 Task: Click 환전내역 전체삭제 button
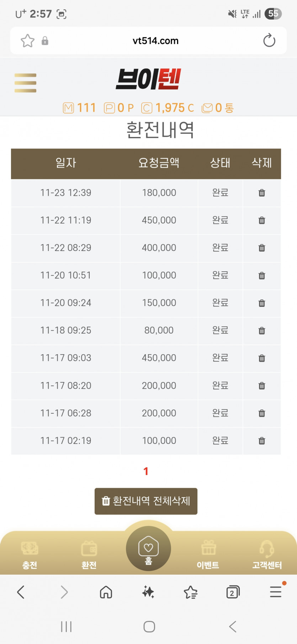[x=146, y=501]
